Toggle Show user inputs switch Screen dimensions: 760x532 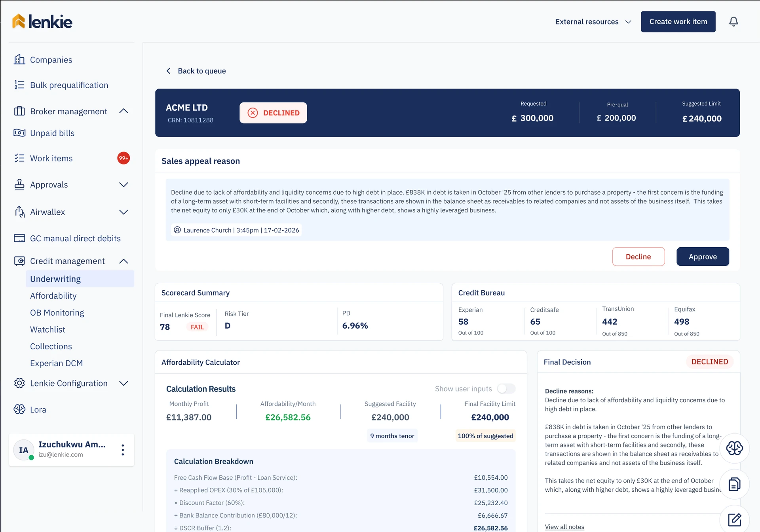(506, 389)
